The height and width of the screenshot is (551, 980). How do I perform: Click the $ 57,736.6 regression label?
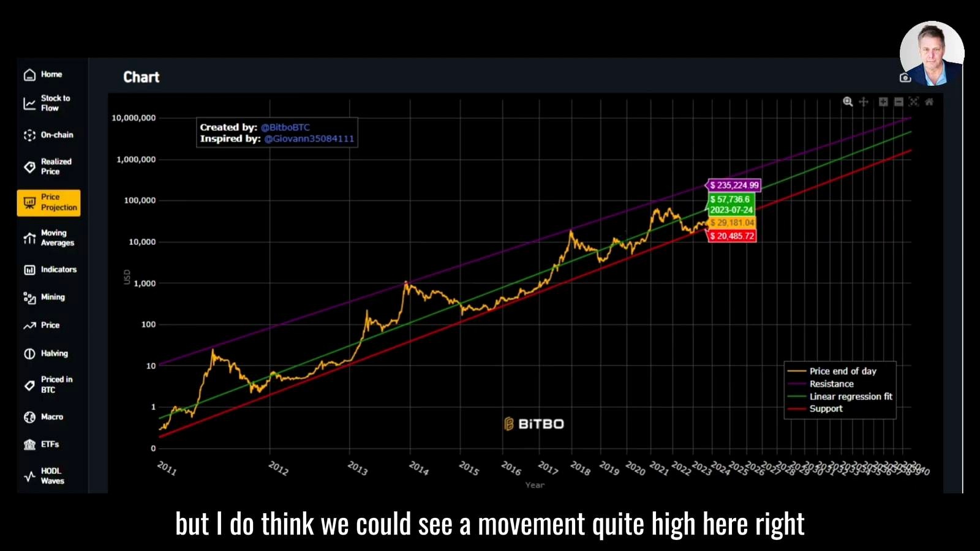(731, 204)
